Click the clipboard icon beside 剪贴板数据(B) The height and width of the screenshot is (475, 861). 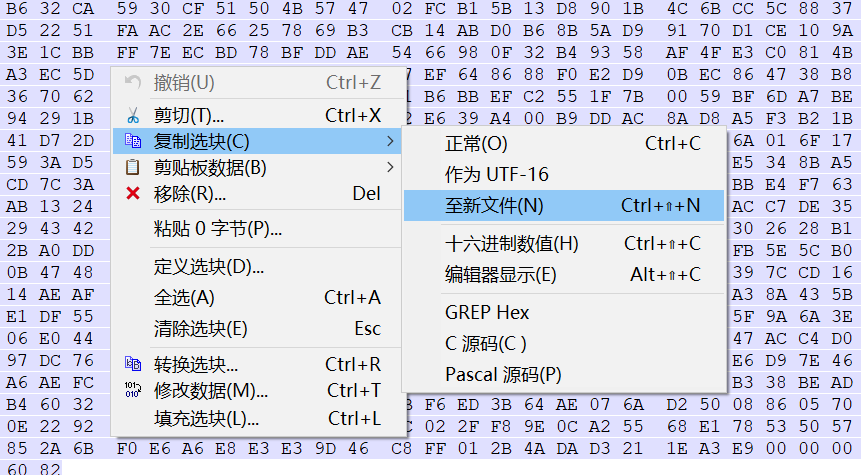coord(132,167)
